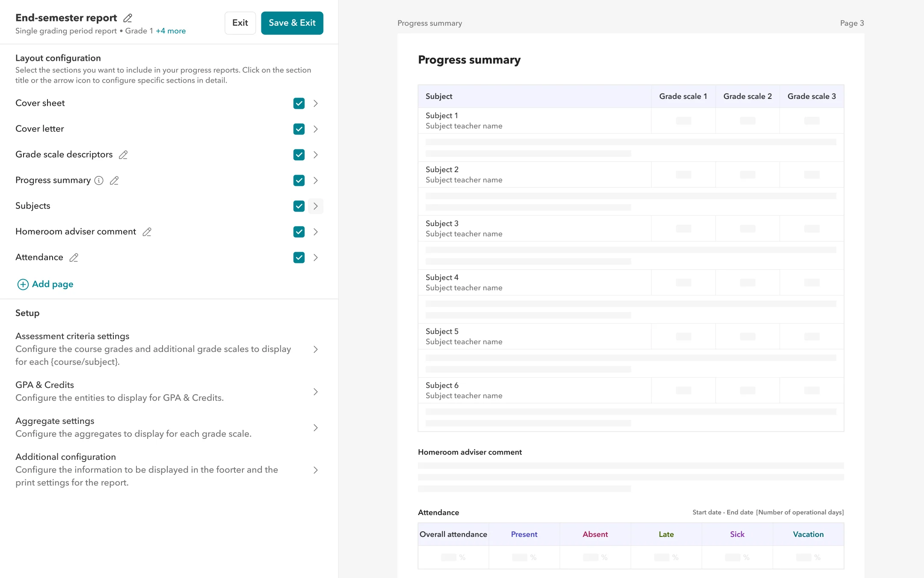The height and width of the screenshot is (578, 924).
Task: Click the Overall attendance header cell
Action: tap(453, 534)
